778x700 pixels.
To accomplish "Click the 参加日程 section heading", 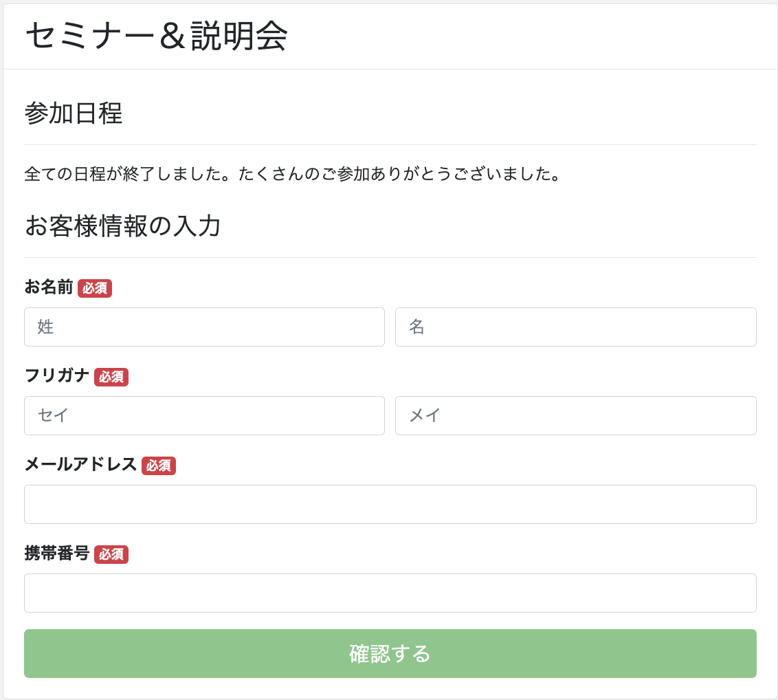I will pyautogui.click(x=73, y=113).
